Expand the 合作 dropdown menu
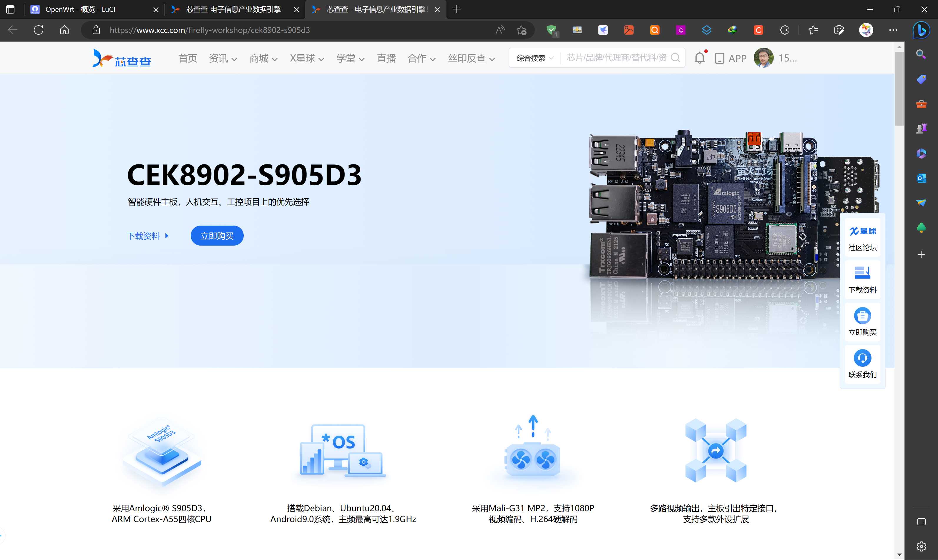The width and height of the screenshot is (938, 560). point(422,59)
